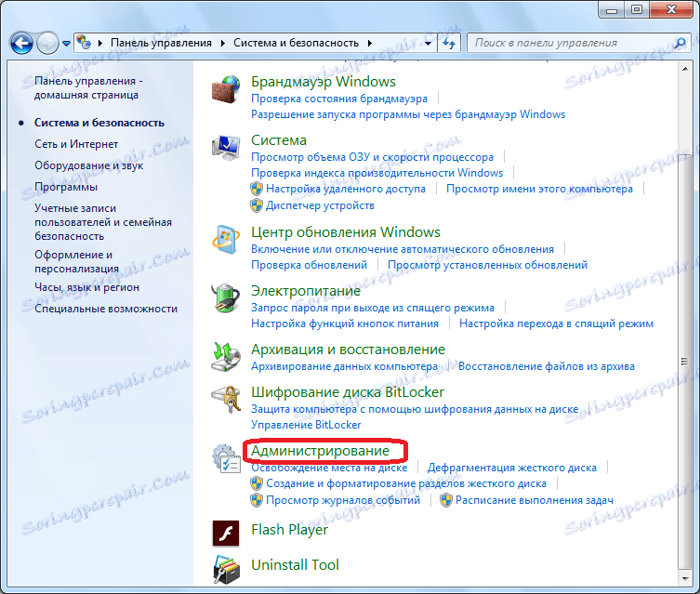Open Шифрование диска BitLocker heading
Image resolution: width=700 pixels, height=594 pixels.
tap(348, 392)
